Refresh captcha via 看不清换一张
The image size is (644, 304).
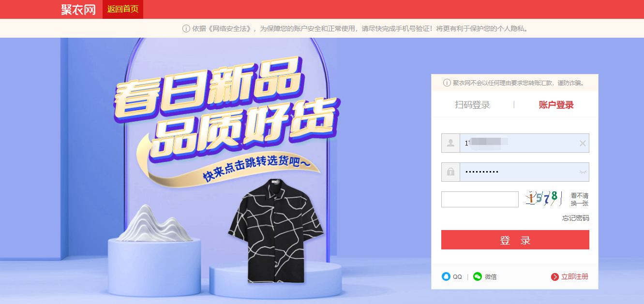[x=580, y=200]
